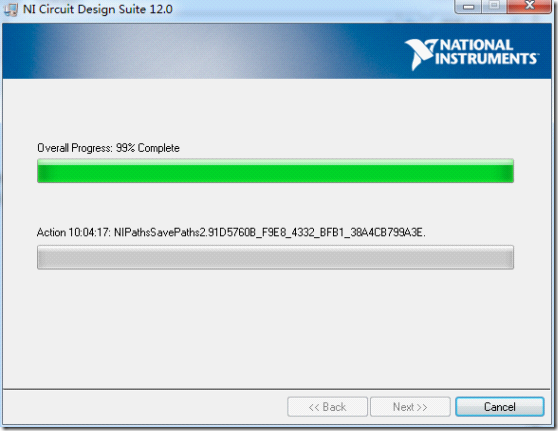Click the right end of green progress bar
This screenshot has width=558, height=431.
pyautogui.click(x=507, y=171)
